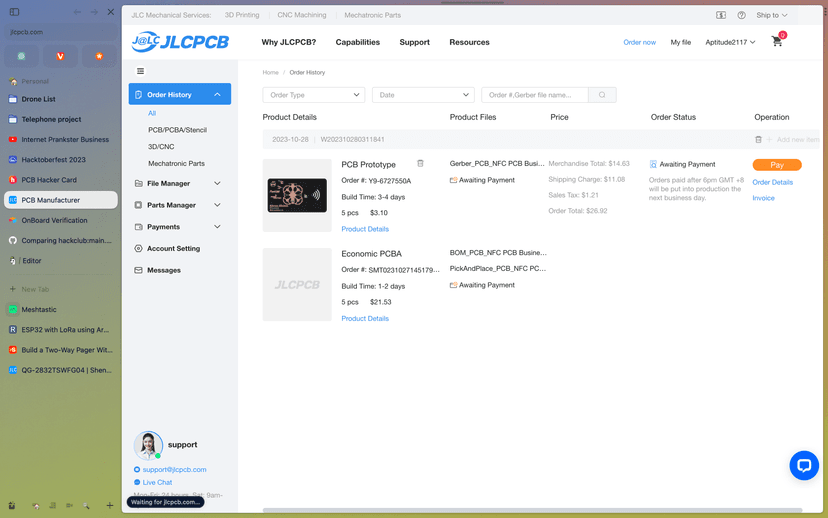The width and height of the screenshot is (828, 518).
Task: Open the floating chat bubble
Action: pos(804,465)
